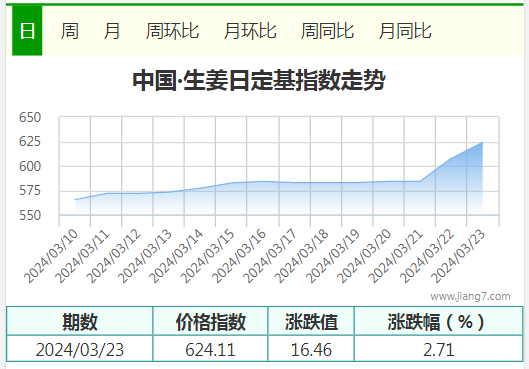Click the 624.11 price index cell
Viewport: 529px width, 369px height.
211,349
